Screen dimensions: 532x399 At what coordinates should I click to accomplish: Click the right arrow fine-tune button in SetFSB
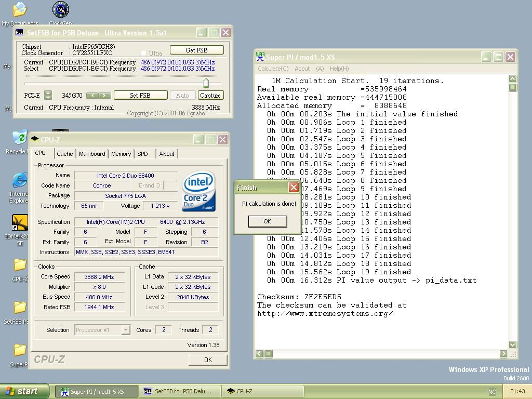(x=104, y=96)
